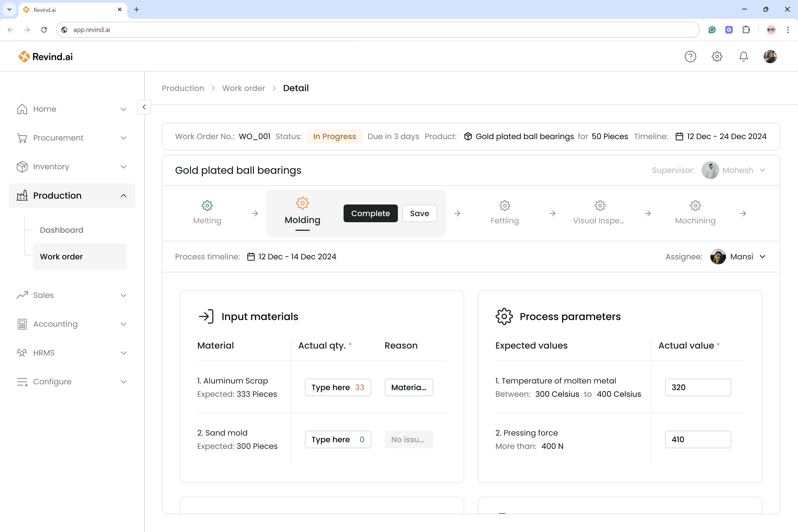
Task: Click the Complete button
Action: click(370, 213)
